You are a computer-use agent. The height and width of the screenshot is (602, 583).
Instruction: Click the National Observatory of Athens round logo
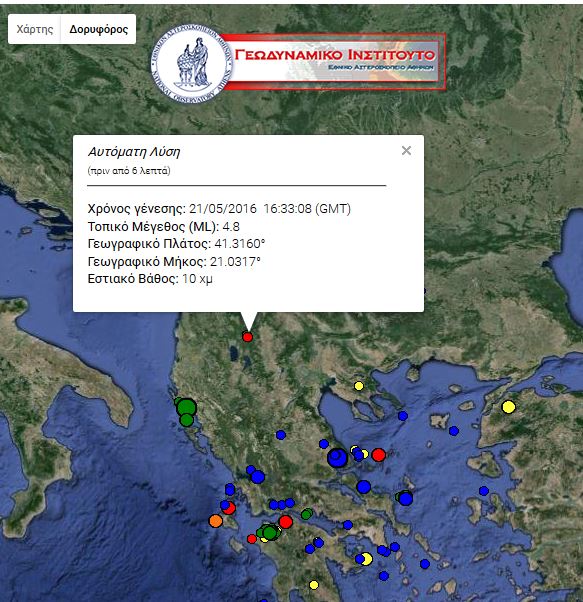point(192,64)
